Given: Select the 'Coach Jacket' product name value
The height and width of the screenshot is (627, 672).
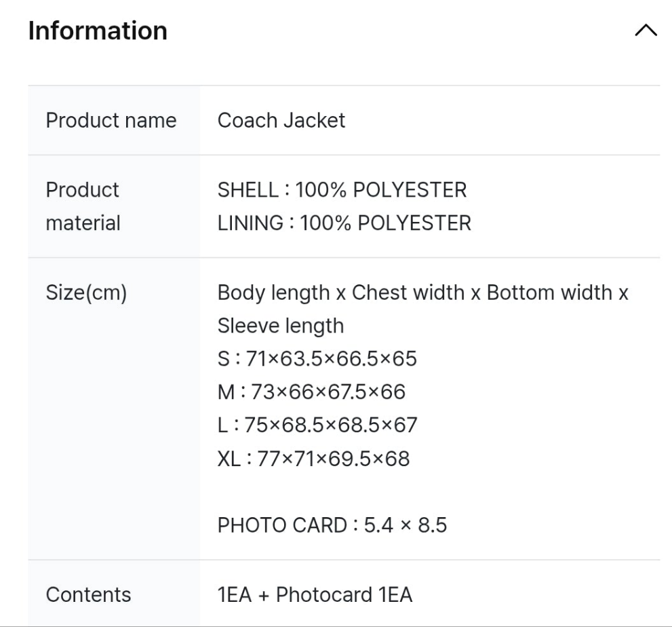Looking at the screenshot, I should (281, 120).
